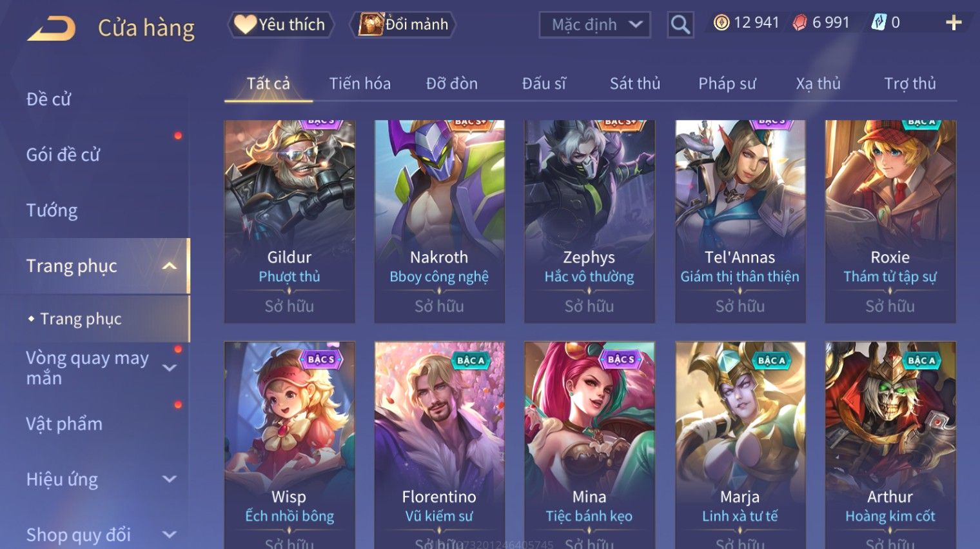Open the Tướng sidebar menu

(52, 210)
